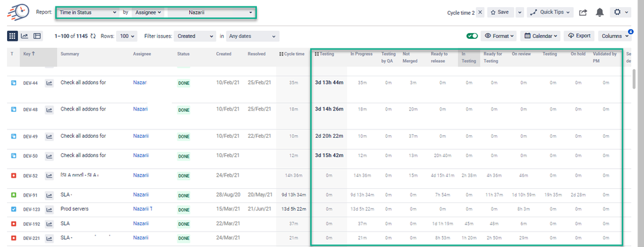The height and width of the screenshot is (247, 644).
Task: Click the 4d 15h 41m Ready to release value
Action: click(442, 176)
